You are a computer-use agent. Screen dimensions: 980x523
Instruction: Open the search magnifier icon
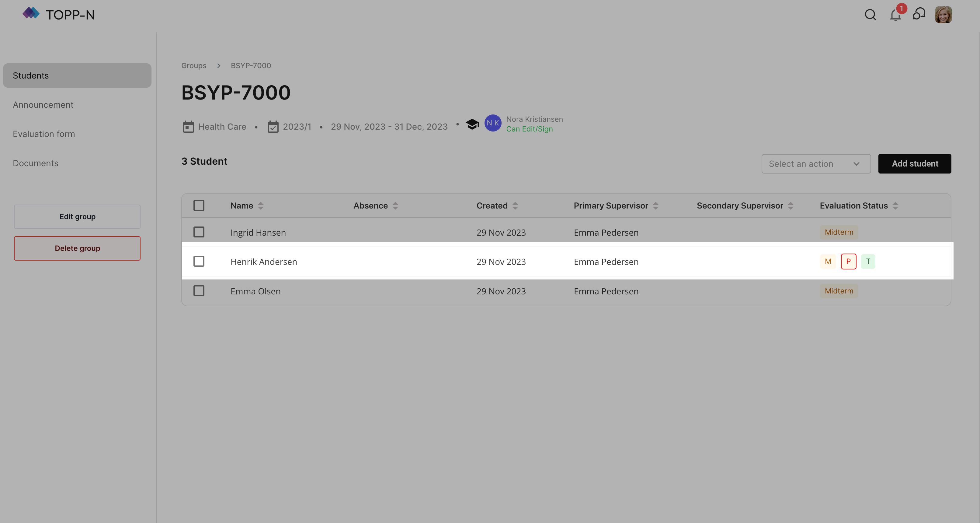[870, 15]
